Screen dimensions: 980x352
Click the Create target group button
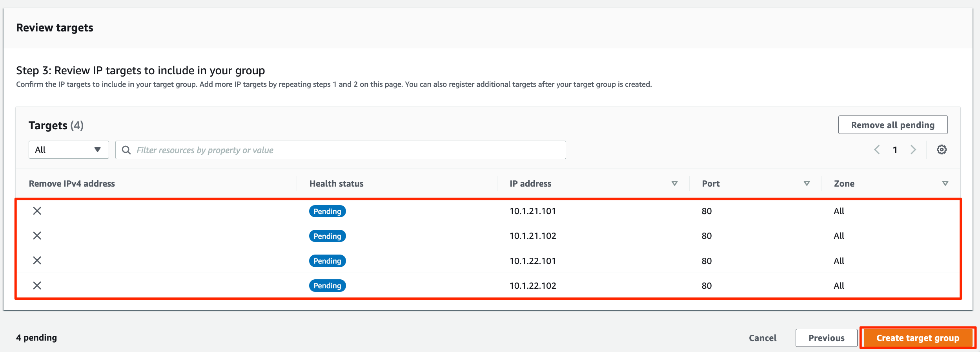pyautogui.click(x=918, y=338)
